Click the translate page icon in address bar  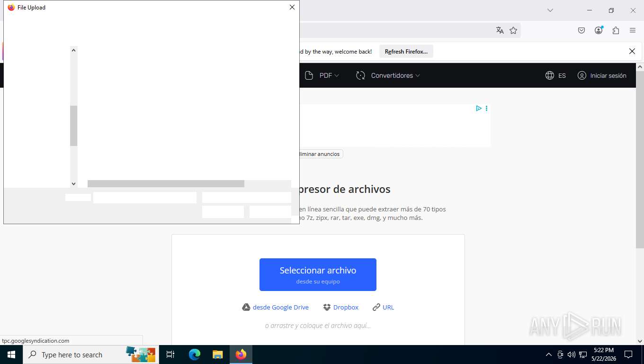(x=500, y=30)
